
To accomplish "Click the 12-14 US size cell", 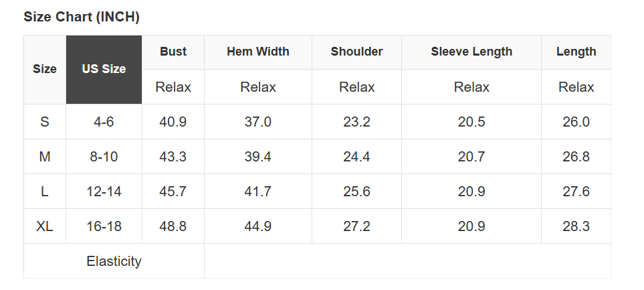I will coord(104,192).
